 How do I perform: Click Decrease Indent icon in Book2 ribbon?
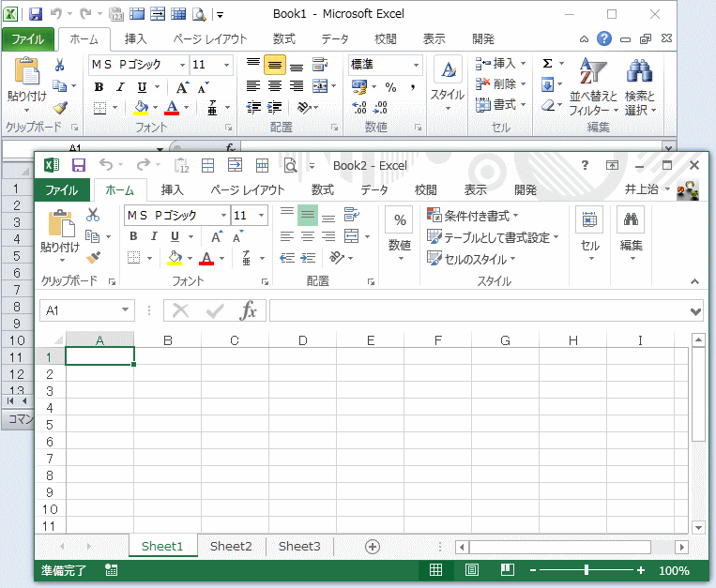coord(287,258)
